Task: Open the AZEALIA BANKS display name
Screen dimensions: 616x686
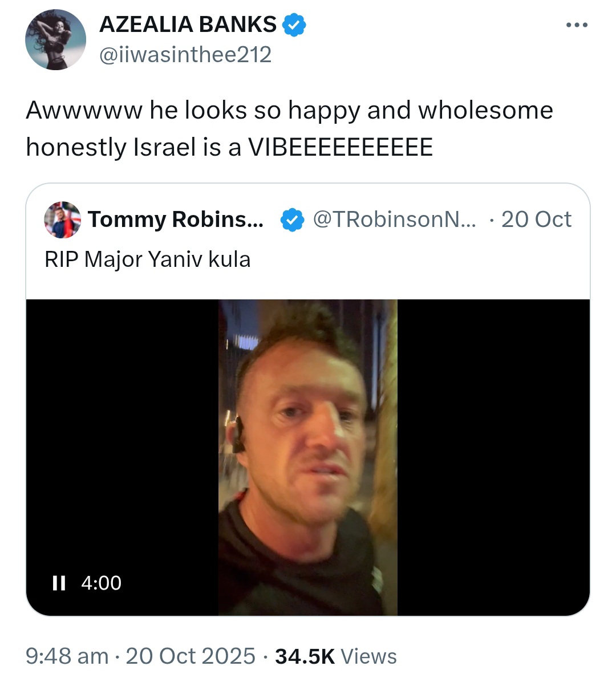Action: click(x=188, y=25)
